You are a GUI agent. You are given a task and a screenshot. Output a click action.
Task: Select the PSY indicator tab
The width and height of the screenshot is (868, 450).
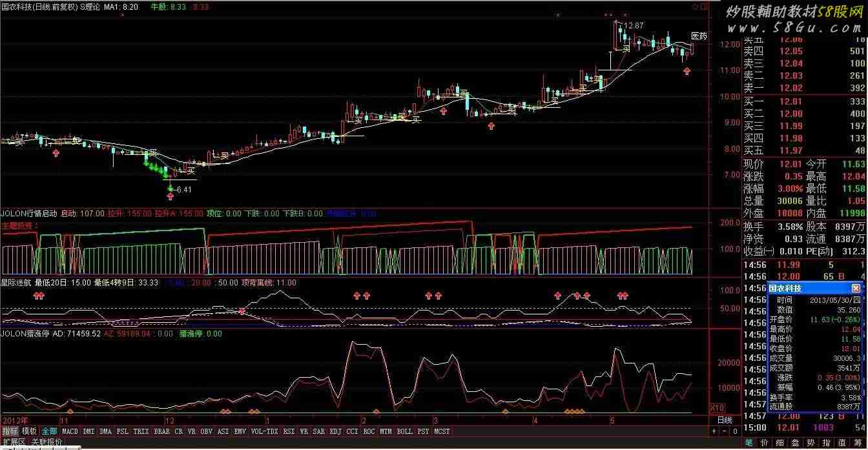point(424,431)
